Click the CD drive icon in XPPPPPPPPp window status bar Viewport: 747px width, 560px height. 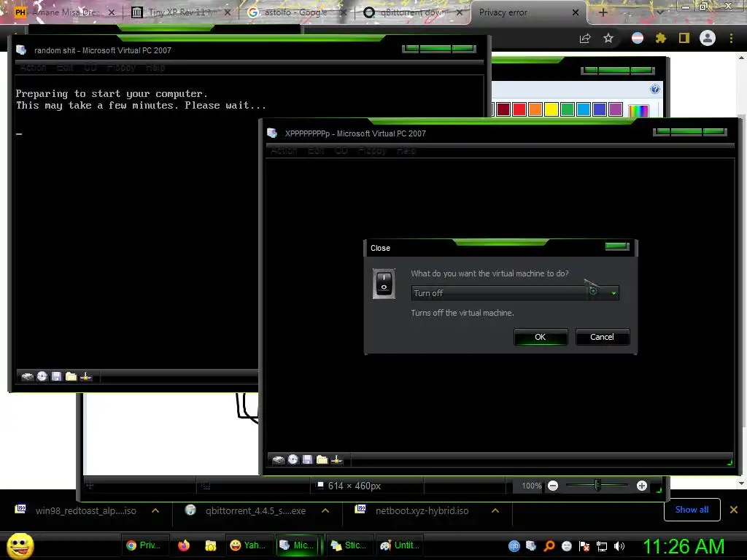(x=293, y=459)
